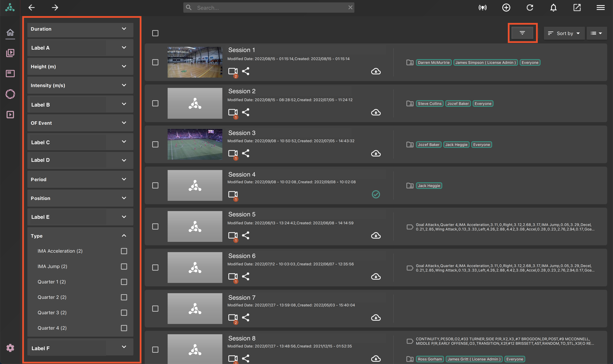This screenshot has height=364, width=613.
Task: Open Session 7 camera angles icon
Action: pyautogui.click(x=233, y=318)
